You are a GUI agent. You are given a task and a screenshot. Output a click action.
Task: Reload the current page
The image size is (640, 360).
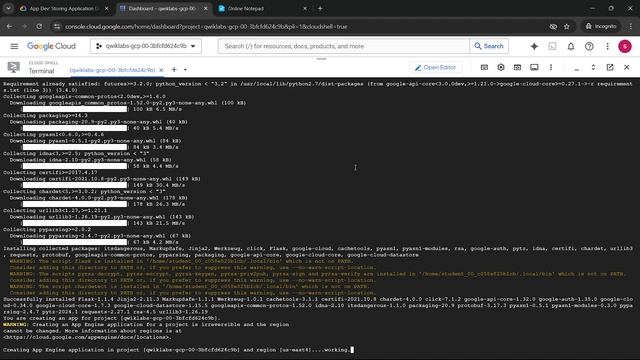coord(39,27)
